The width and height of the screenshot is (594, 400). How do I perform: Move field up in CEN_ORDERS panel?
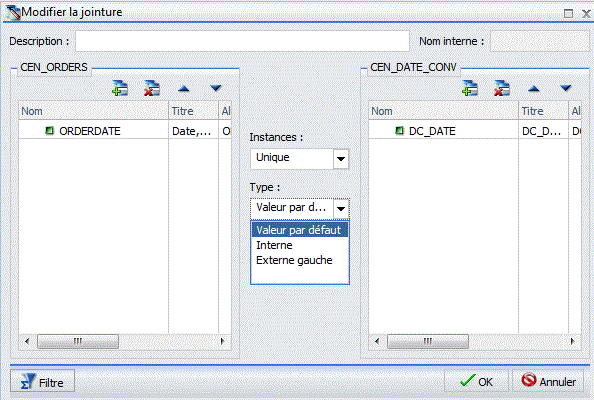tap(184, 89)
